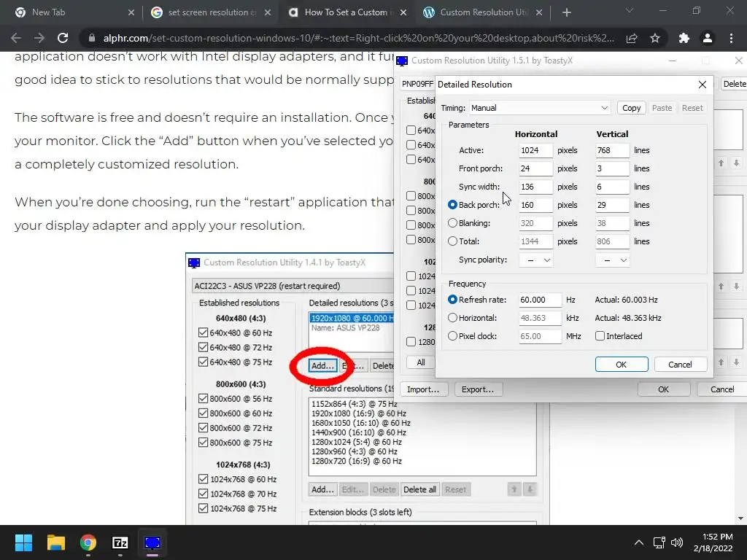Select the Blanking radio button
747x560 pixels.
coord(452,223)
